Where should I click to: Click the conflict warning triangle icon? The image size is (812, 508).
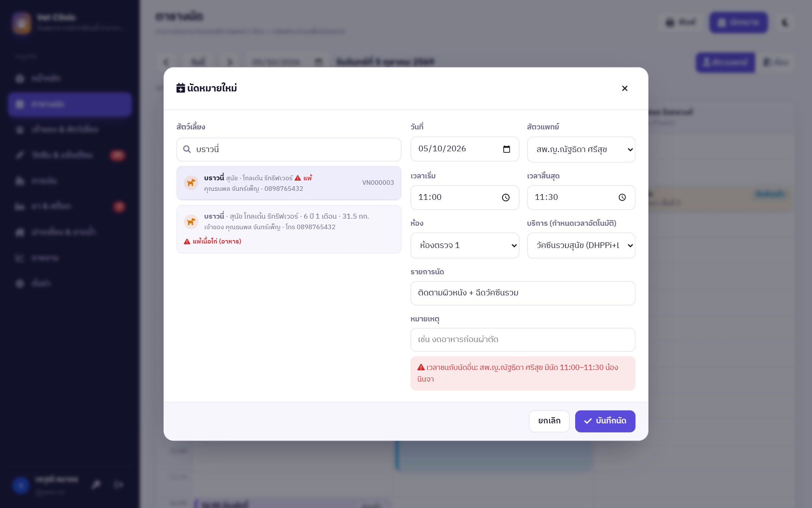click(421, 367)
